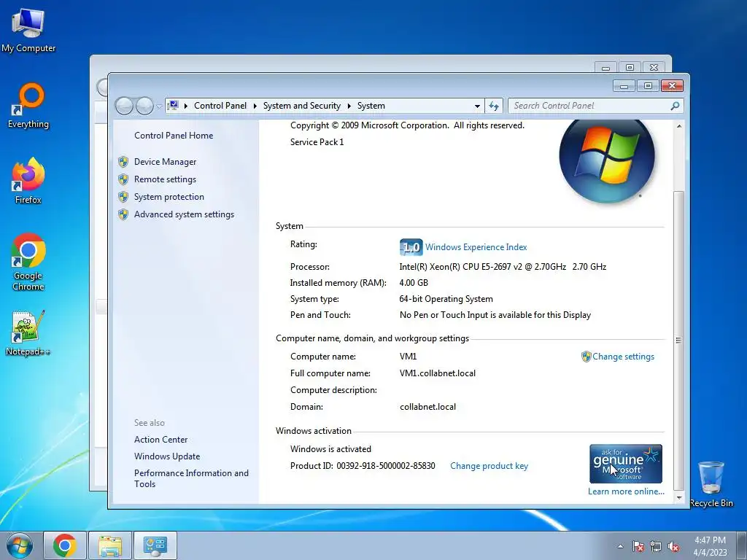The width and height of the screenshot is (747, 560).
Task: Open Learn more online link
Action: (x=626, y=491)
